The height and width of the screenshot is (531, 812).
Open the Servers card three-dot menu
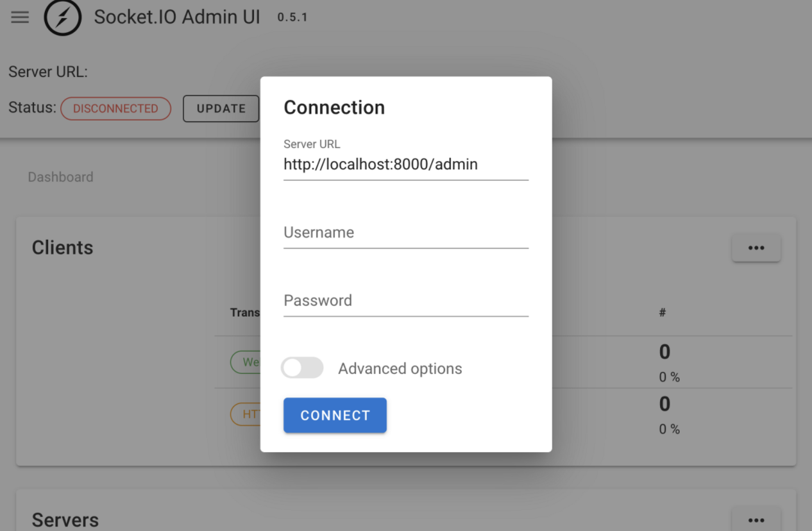click(x=756, y=520)
